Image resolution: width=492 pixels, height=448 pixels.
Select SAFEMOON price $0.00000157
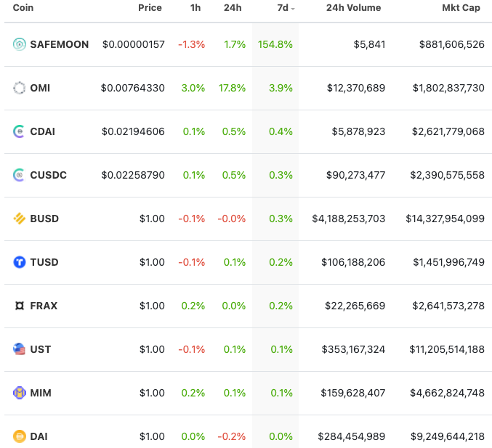coord(133,44)
